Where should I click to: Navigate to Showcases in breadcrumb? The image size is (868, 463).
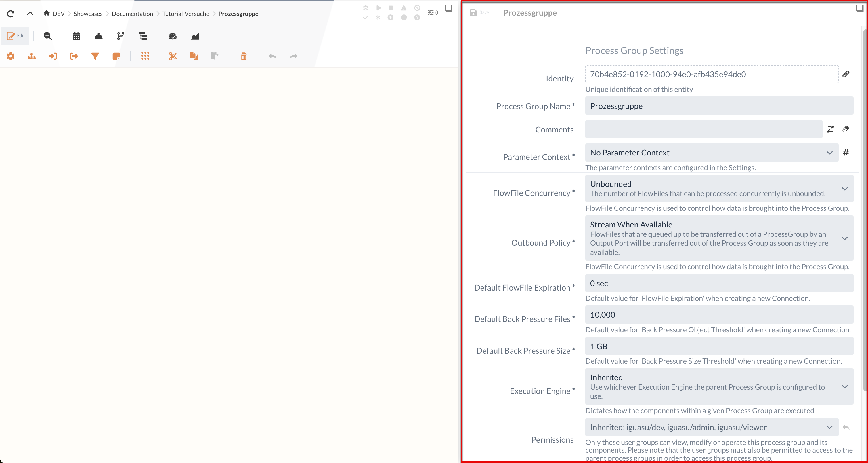point(88,14)
